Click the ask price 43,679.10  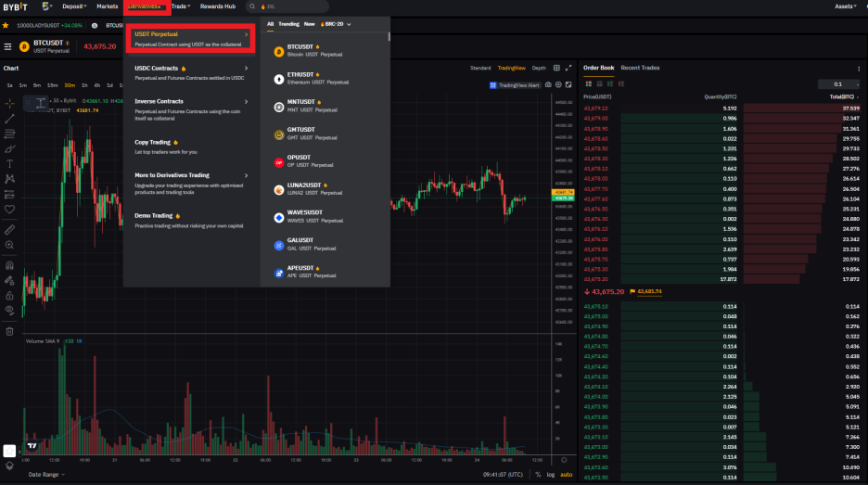pyautogui.click(x=595, y=108)
